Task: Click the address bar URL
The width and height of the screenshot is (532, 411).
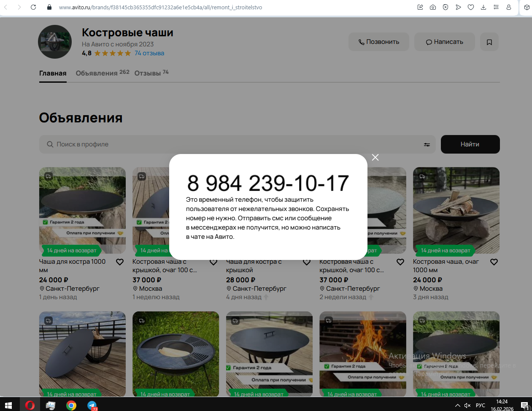Action: coord(160,7)
